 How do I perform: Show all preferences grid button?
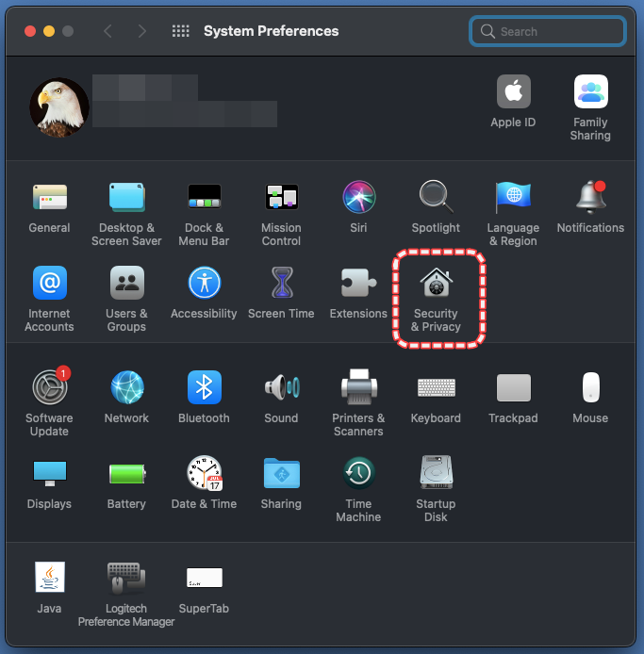[181, 31]
